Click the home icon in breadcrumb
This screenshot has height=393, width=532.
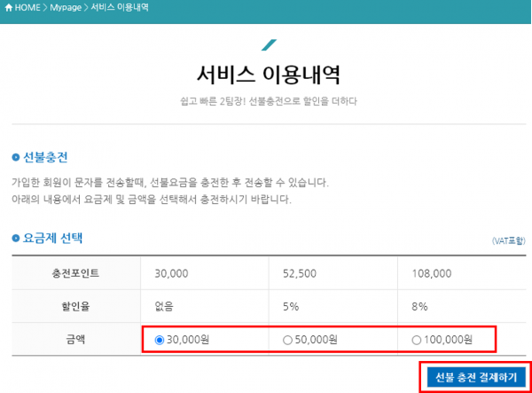pyautogui.click(x=9, y=7)
